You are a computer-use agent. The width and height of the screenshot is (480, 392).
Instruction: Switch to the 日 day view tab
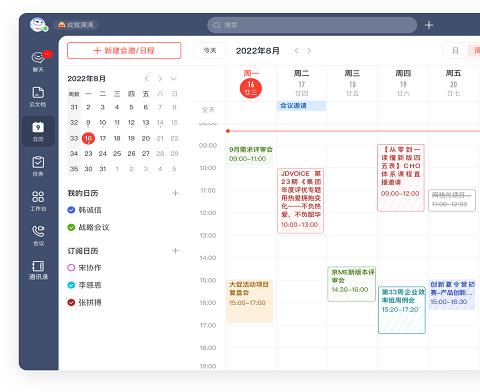(455, 51)
